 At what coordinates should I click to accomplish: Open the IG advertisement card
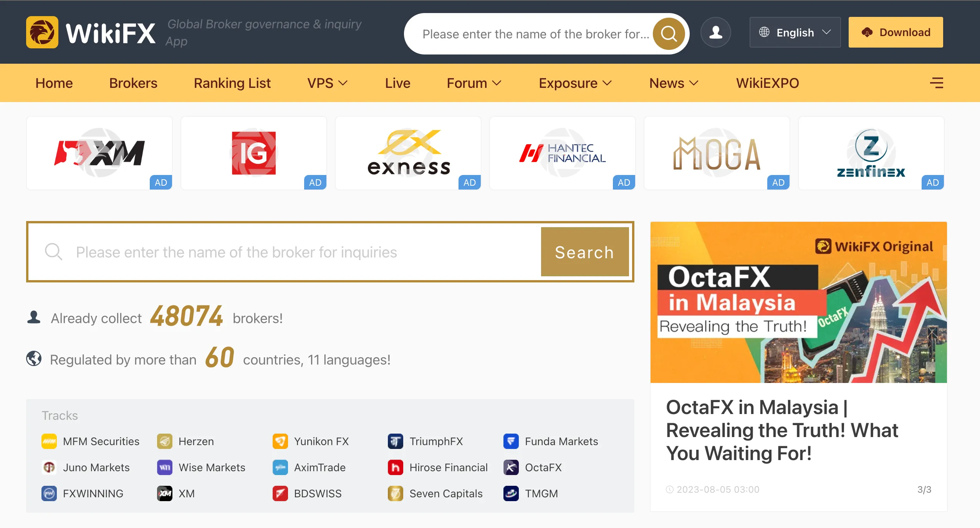click(254, 153)
